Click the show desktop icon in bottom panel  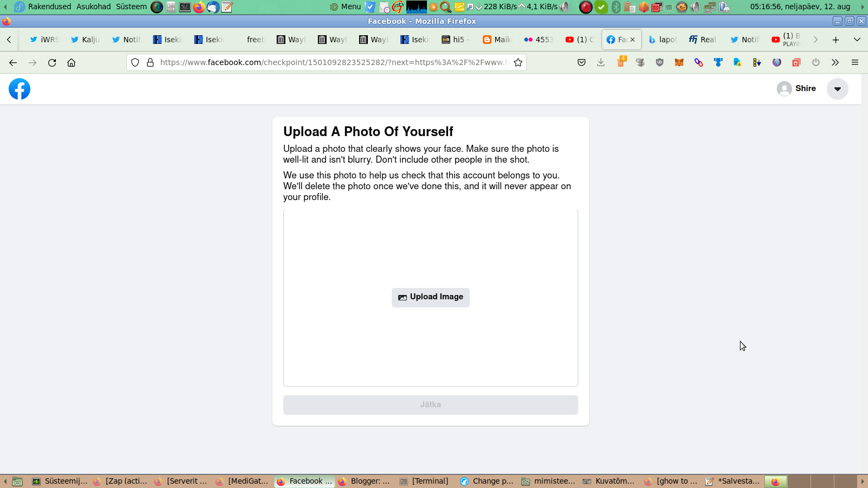point(17,481)
